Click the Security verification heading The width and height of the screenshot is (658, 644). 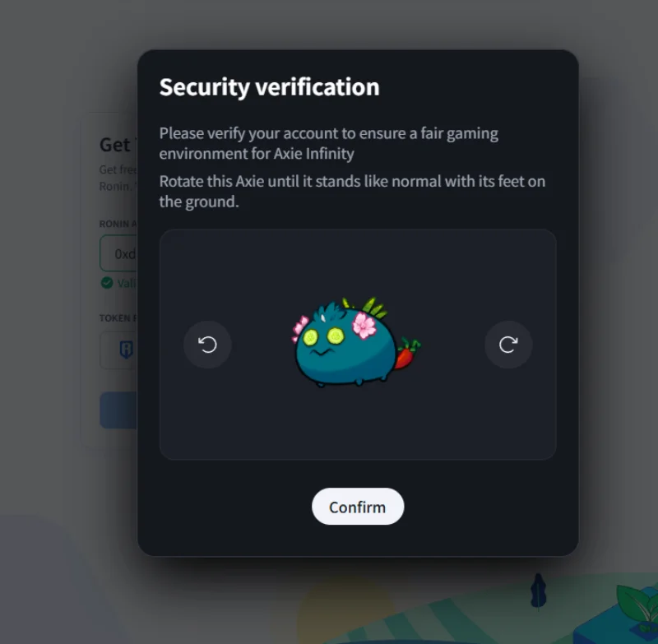pos(270,87)
